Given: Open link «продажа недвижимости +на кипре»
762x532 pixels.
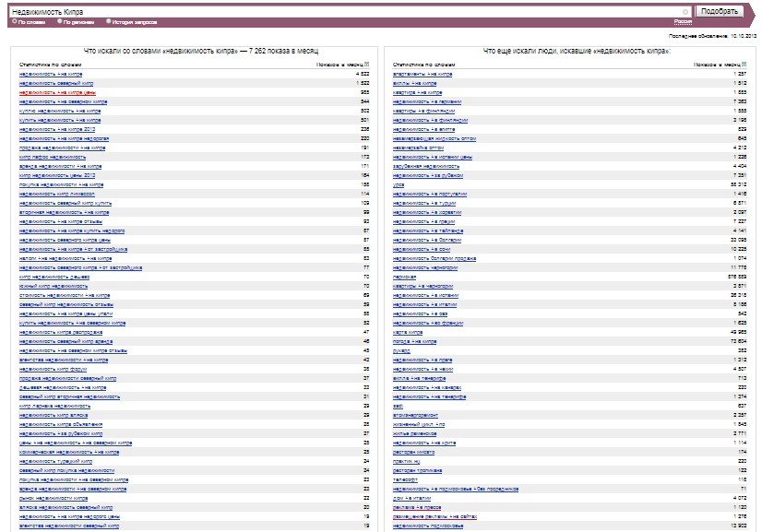Looking at the screenshot, I should point(62,148).
